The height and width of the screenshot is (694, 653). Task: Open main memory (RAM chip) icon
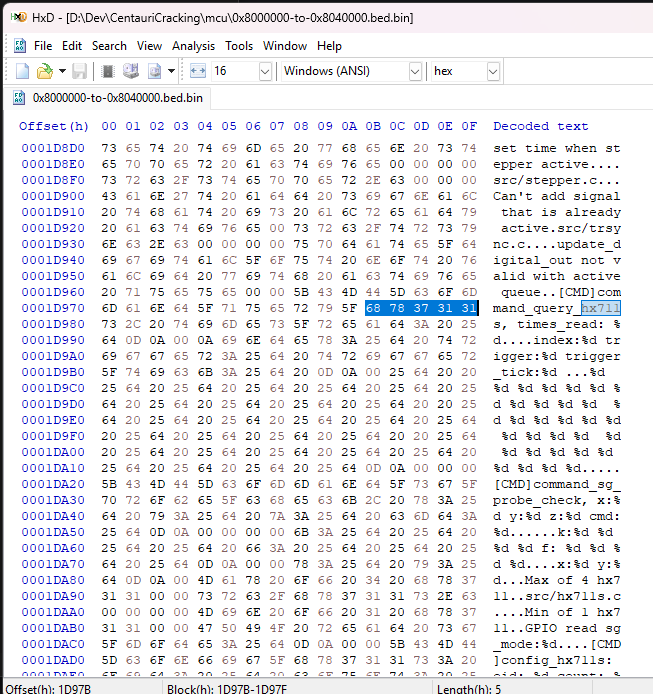(107, 71)
